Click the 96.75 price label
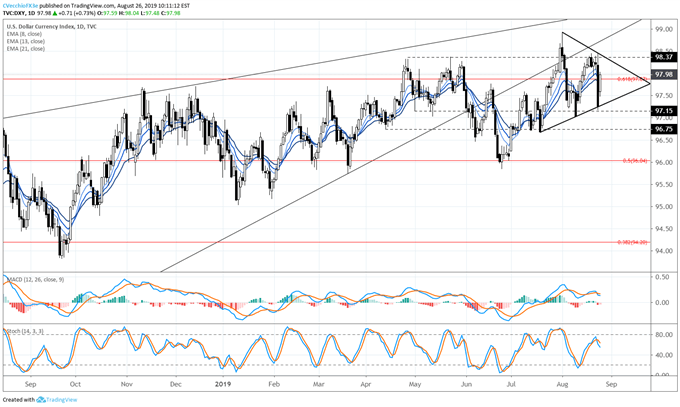Image resolution: width=680 pixels, height=407 pixels. point(664,129)
